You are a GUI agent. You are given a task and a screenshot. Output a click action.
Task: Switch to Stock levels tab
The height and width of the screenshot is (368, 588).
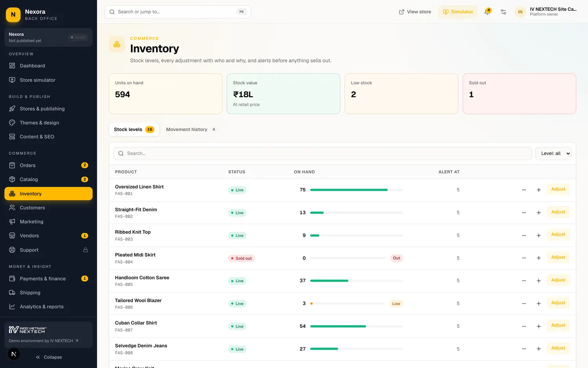click(134, 129)
